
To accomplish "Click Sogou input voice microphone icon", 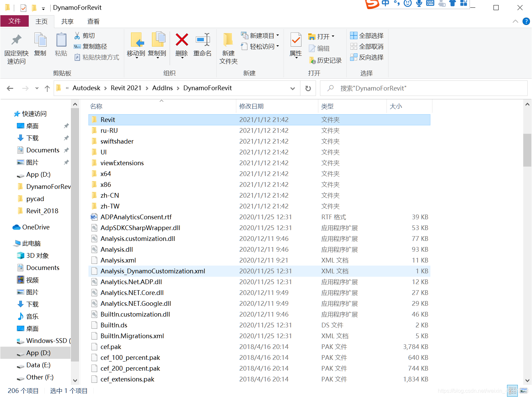I will pyautogui.click(x=419, y=3).
